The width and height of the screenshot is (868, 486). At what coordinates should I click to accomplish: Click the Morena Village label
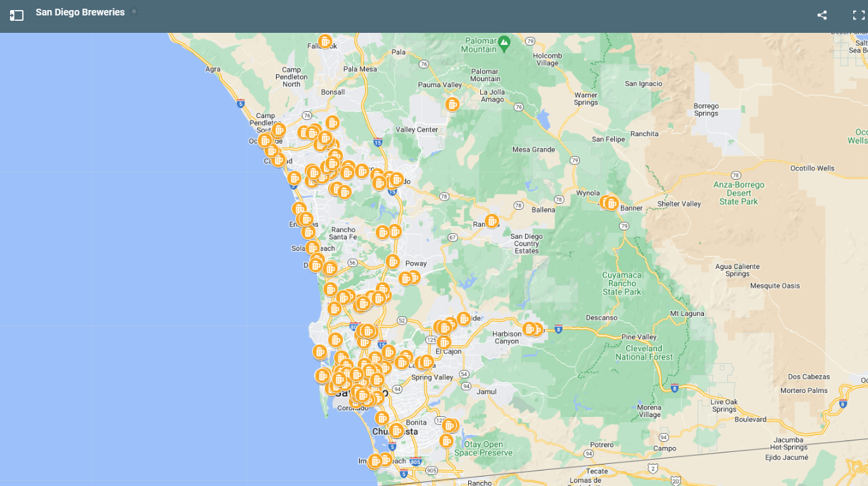pyautogui.click(x=649, y=411)
